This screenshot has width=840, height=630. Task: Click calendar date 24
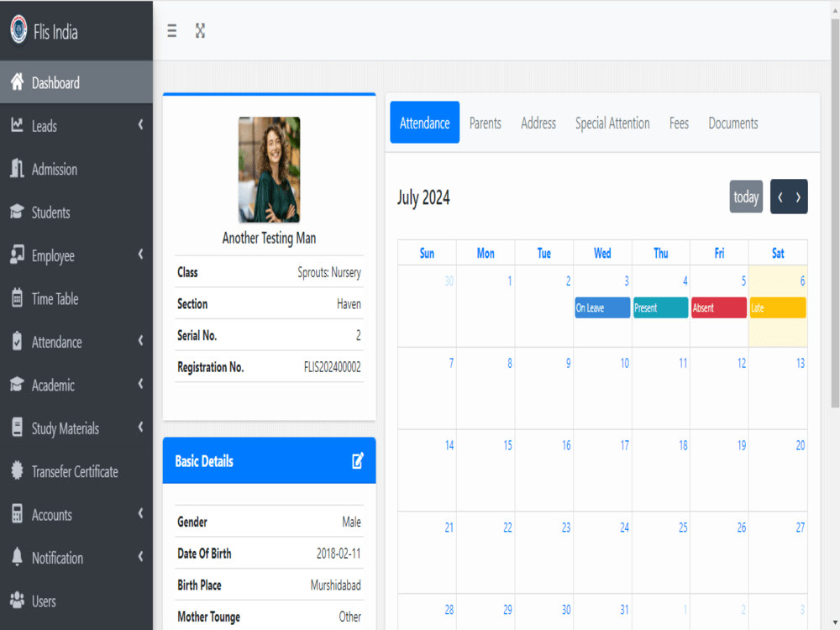625,528
